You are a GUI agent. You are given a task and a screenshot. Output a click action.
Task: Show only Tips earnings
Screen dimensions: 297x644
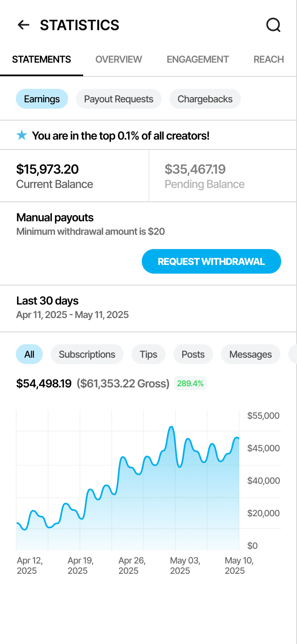coord(148,355)
